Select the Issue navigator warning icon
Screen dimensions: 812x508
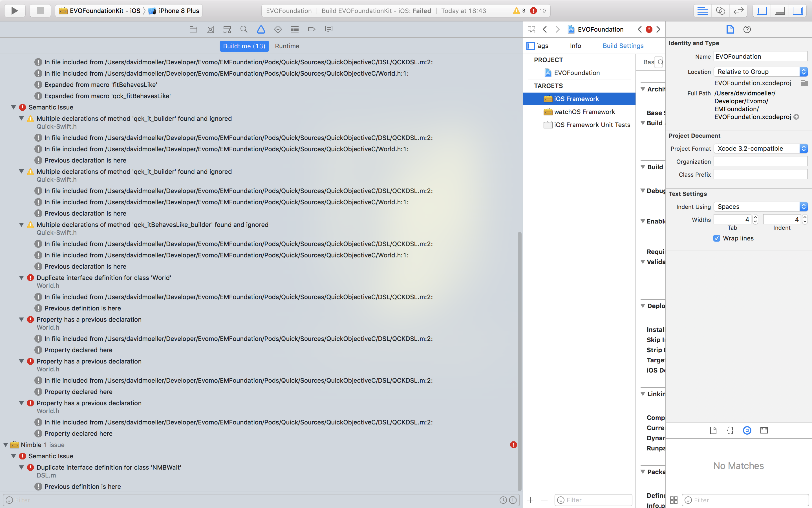[x=261, y=29]
